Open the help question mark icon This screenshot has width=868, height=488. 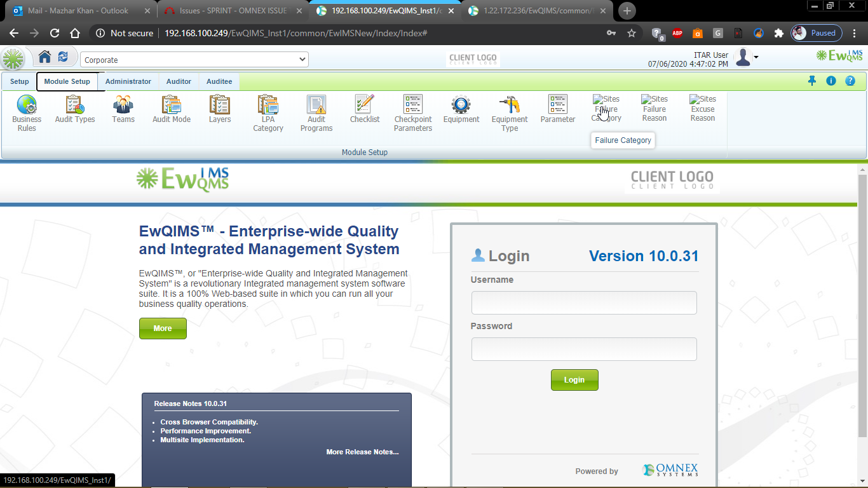[850, 81]
